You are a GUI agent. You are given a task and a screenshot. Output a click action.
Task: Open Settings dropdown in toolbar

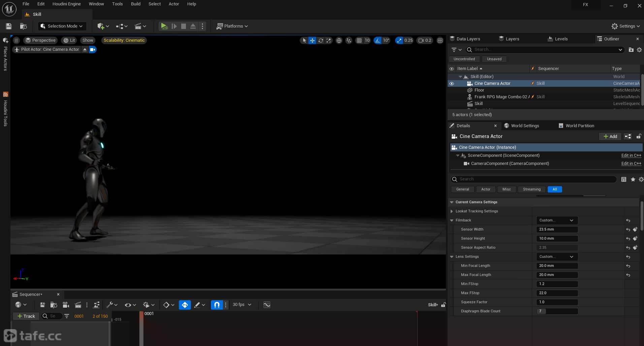pos(625,26)
